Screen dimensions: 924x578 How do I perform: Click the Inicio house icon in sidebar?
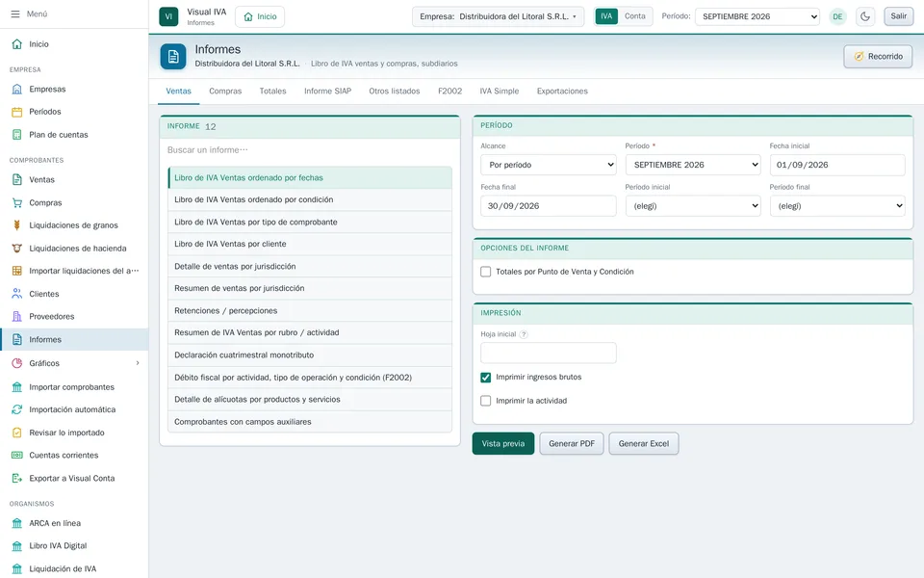pos(17,44)
